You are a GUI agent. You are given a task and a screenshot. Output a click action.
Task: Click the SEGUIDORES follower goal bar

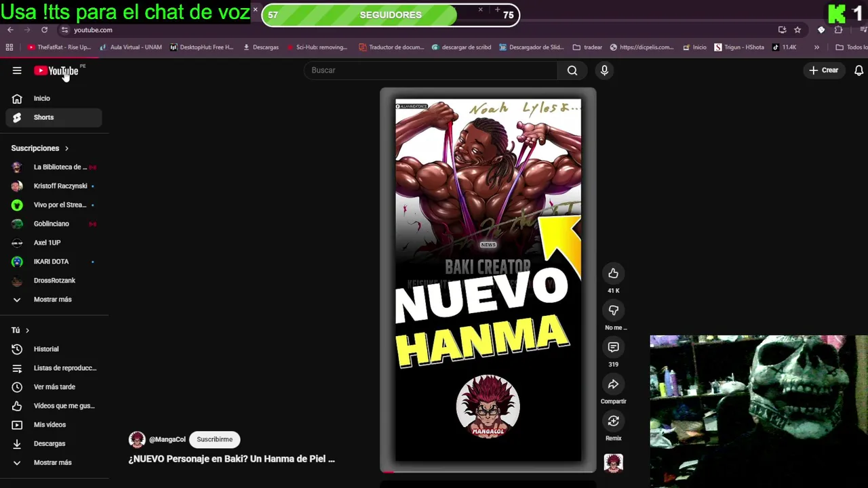391,15
